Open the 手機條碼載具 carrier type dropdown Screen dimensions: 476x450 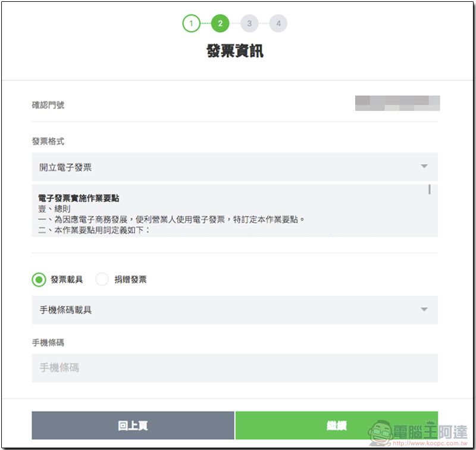coord(234,310)
